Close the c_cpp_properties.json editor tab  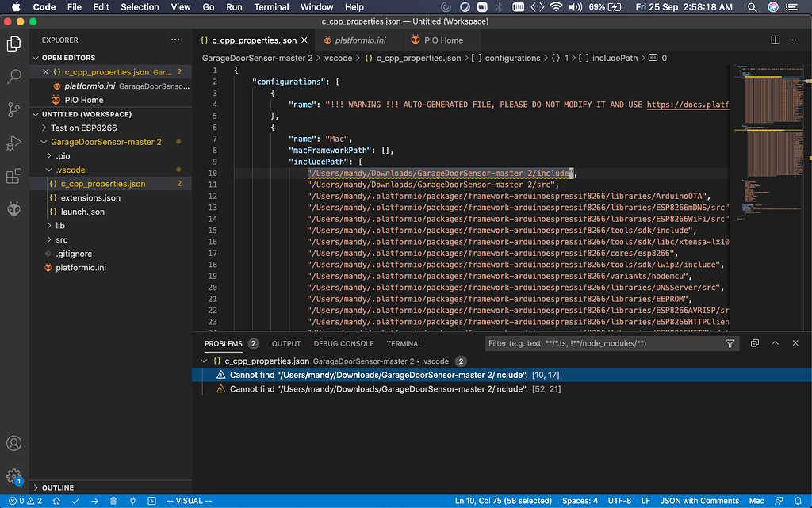tap(304, 40)
